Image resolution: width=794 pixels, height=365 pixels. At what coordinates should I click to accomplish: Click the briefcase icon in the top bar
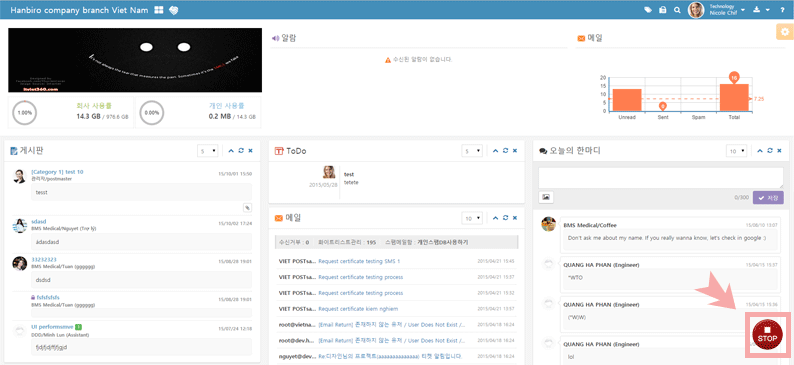point(662,10)
